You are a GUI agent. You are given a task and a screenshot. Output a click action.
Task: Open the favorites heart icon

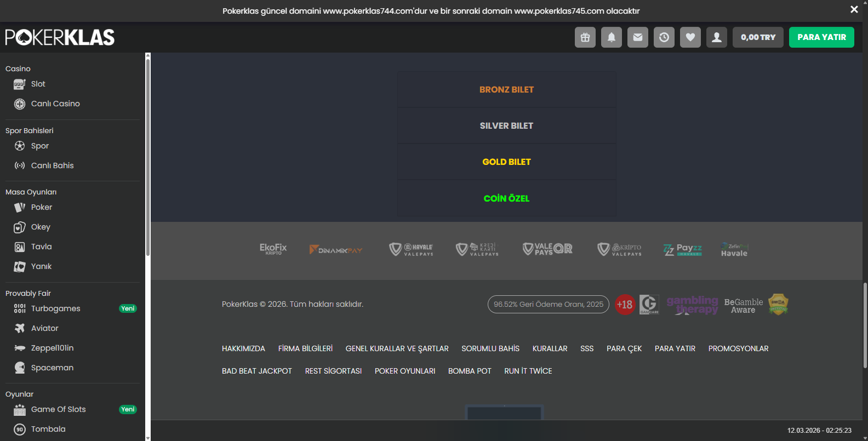coord(690,37)
